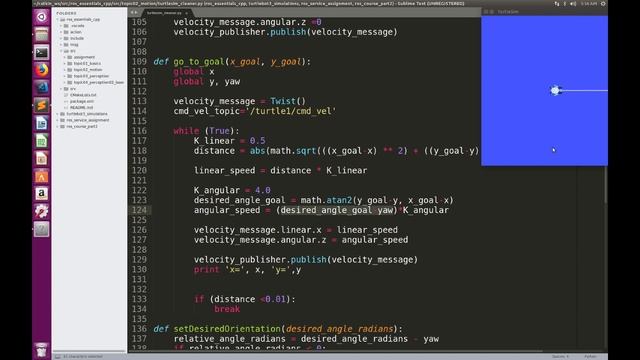Toggle side bar icon in status bar

click(58, 357)
